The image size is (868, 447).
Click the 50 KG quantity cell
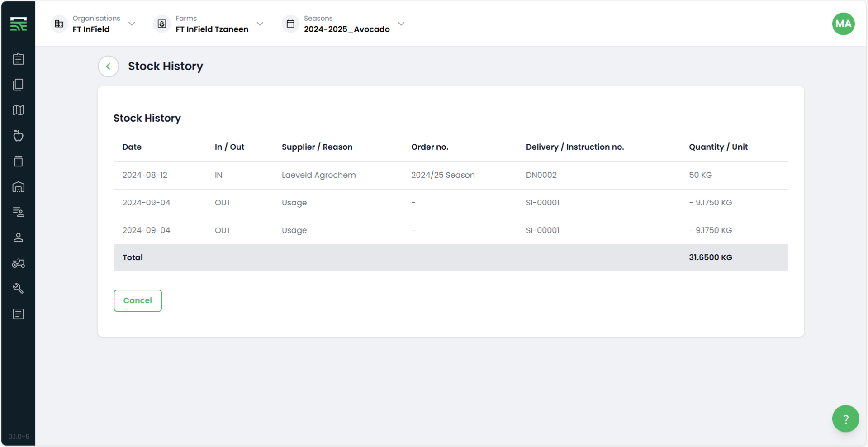[x=701, y=175]
